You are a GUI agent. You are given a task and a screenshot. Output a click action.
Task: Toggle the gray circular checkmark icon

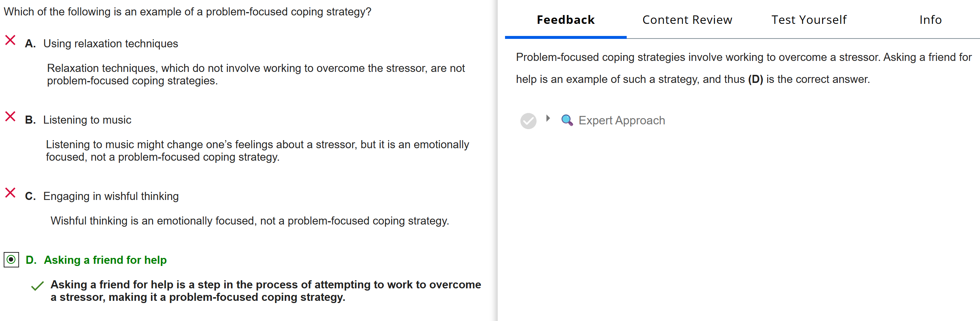[528, 121]
